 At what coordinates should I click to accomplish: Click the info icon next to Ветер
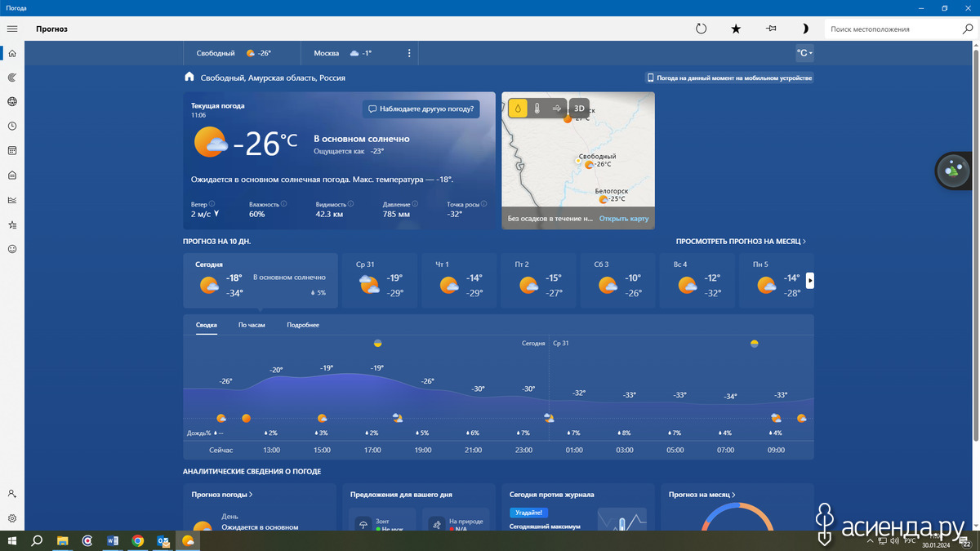coord(212,204)
